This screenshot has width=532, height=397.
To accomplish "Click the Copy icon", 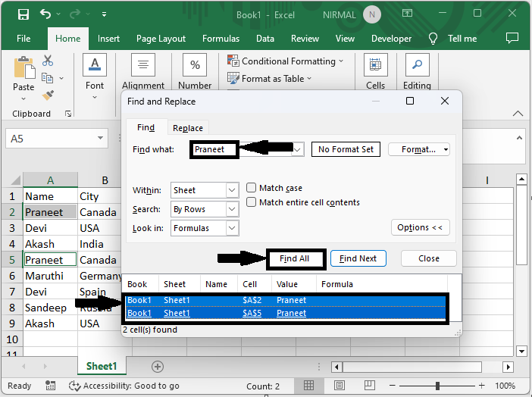I will [47, 78].
